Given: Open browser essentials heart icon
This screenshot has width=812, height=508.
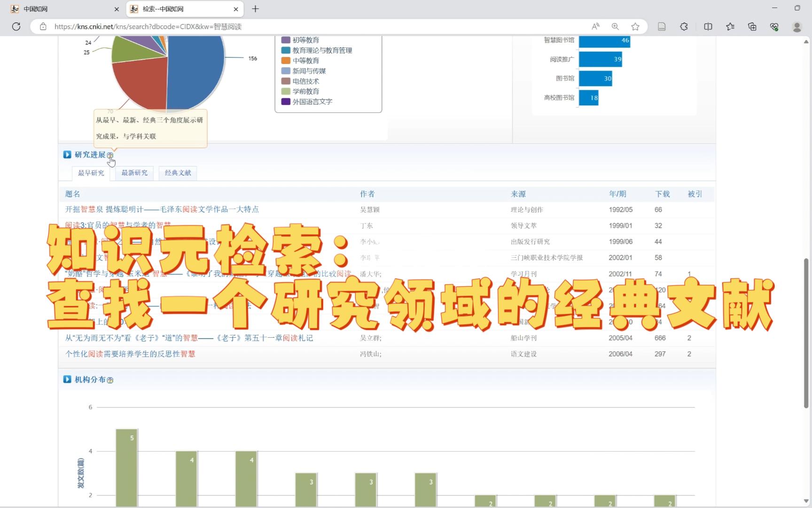Looking at the screenshot, I should (774, 27).
